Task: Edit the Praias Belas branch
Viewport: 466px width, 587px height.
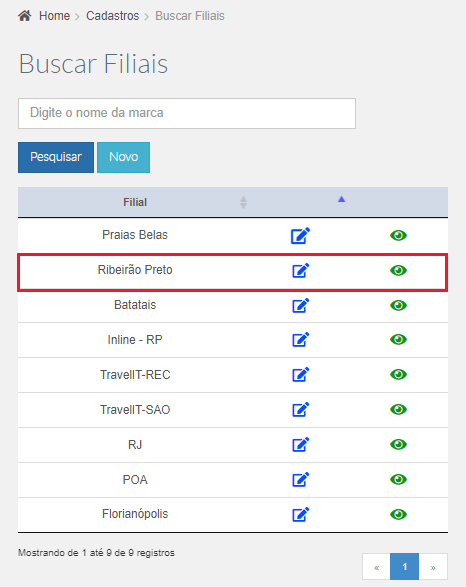Action: 301,235
